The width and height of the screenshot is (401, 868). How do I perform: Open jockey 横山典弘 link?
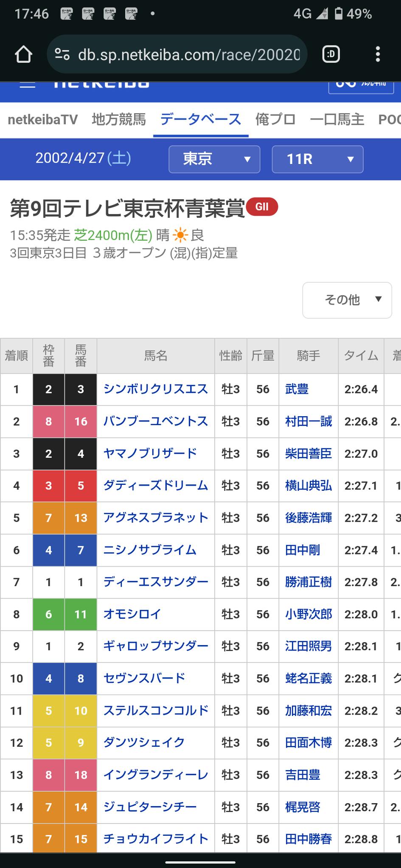(308, 486)
